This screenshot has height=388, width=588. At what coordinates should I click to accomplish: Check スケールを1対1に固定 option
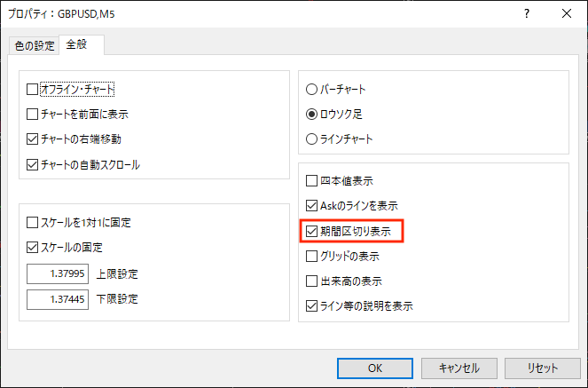(34, 222)
